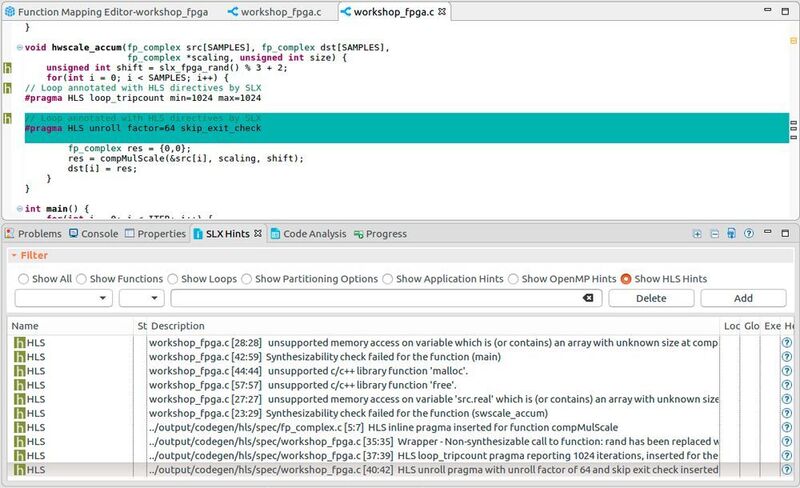This screenshot has height=488, width=800.
Task: Click the highlighted '#pragma HLS unroll factor=64' code line
Action: 142,128
